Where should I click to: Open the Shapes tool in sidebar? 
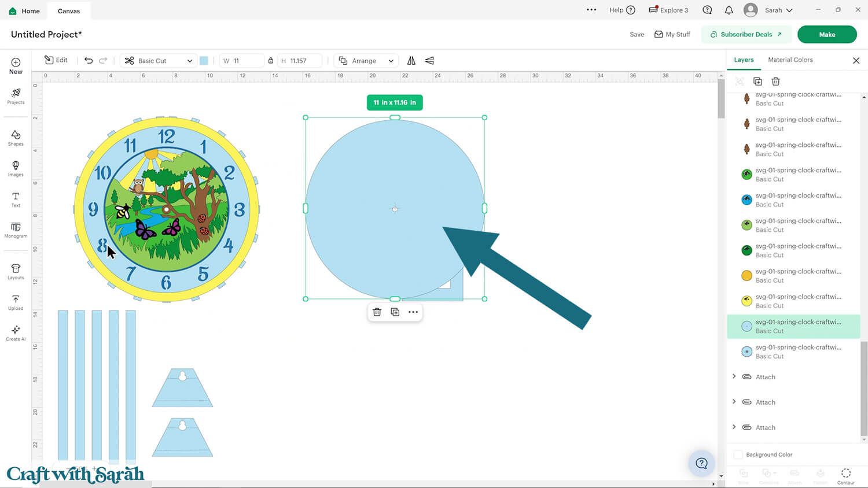pyautogui.click(x=16, y=138)
